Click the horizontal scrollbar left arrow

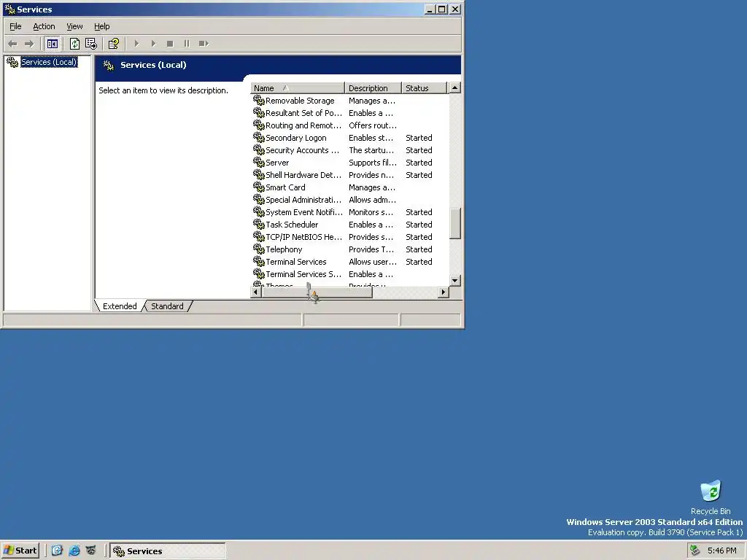[256, 292]
